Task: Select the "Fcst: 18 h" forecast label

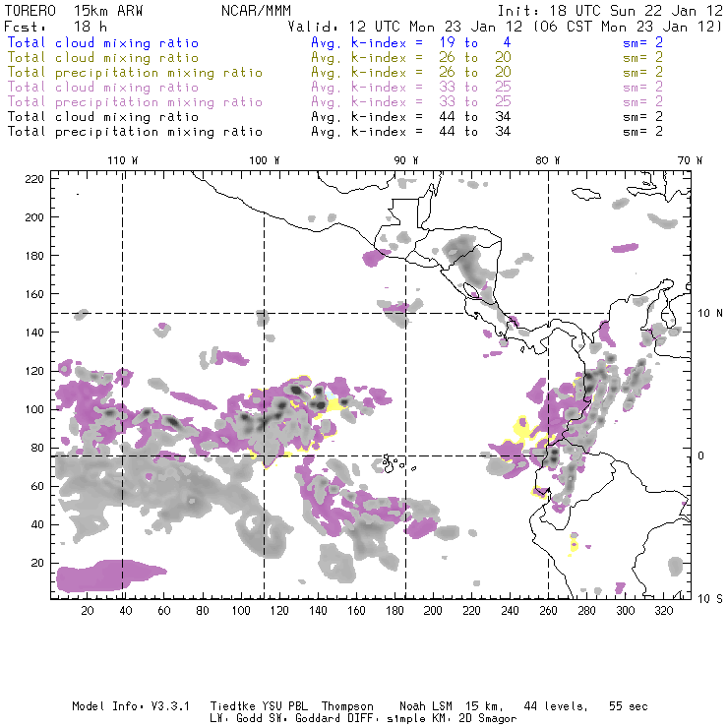Action: click(55, 27)
